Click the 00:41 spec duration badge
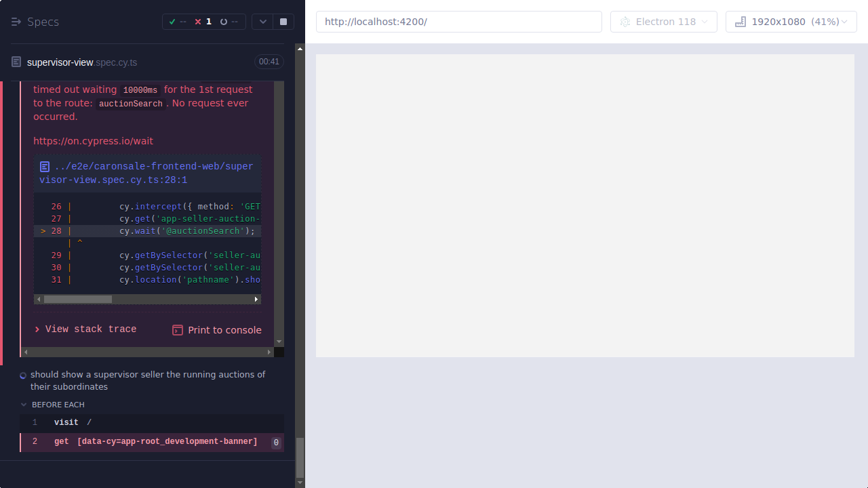Screen dimensions: 868x488 click(x=269, y=62)
